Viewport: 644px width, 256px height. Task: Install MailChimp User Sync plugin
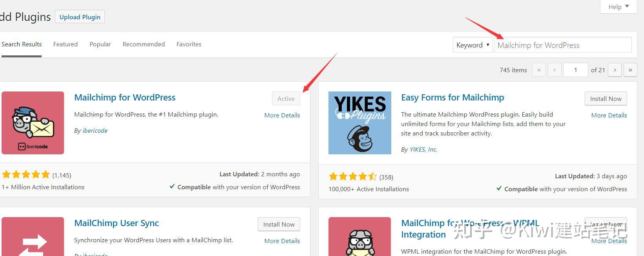[279, 224]
